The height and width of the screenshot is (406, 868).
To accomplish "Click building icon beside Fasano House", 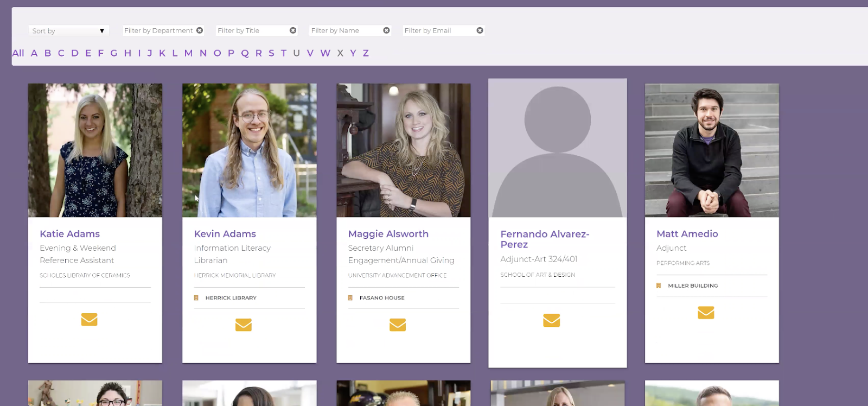I will [350, 298].
